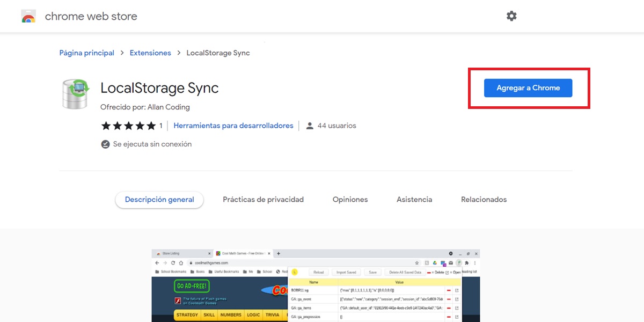Click the users person icon beside 44 usuarios
644x322 pixels.
point(309,126)
